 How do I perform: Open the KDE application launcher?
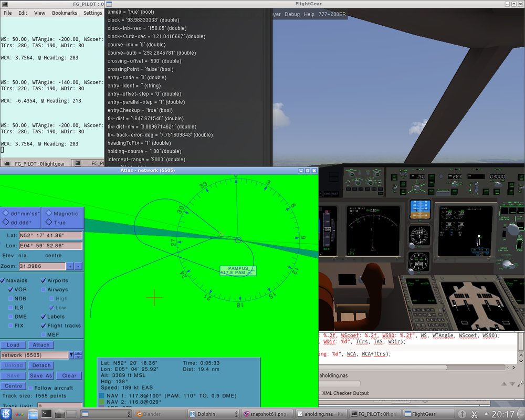(x=5, y=414)
